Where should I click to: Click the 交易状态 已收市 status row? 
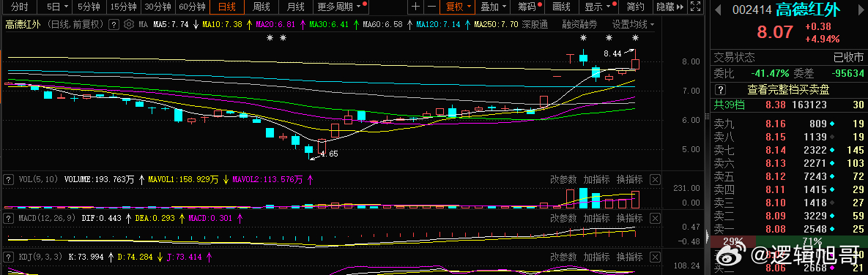pos(789,58)
